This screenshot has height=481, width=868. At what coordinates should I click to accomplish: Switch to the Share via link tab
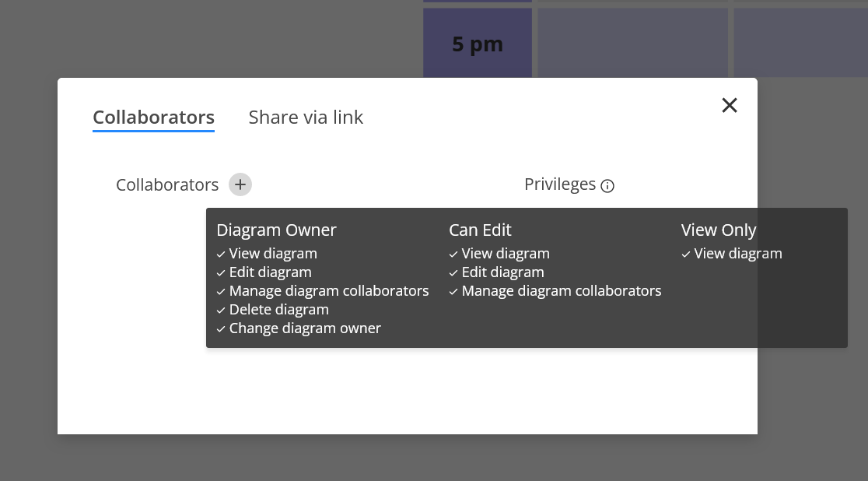click(x=306, y=117)
